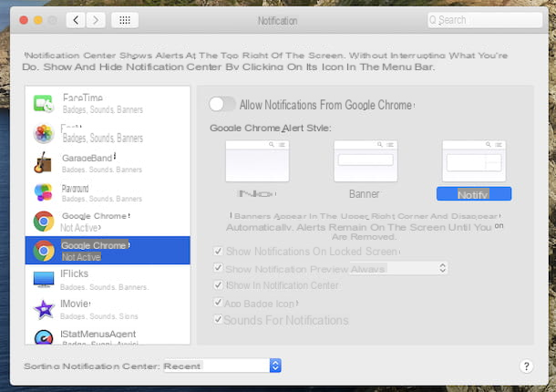Toggle the App Badge Icon checkbox
The width and height of the screenshot is (556, 392).
218,303
